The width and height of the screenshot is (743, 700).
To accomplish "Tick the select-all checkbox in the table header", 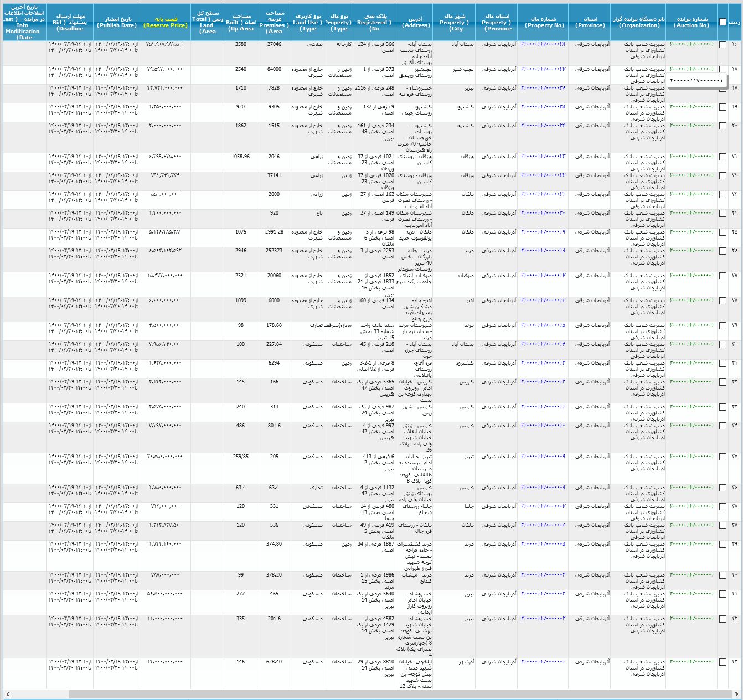I will [x=723, y=22].
